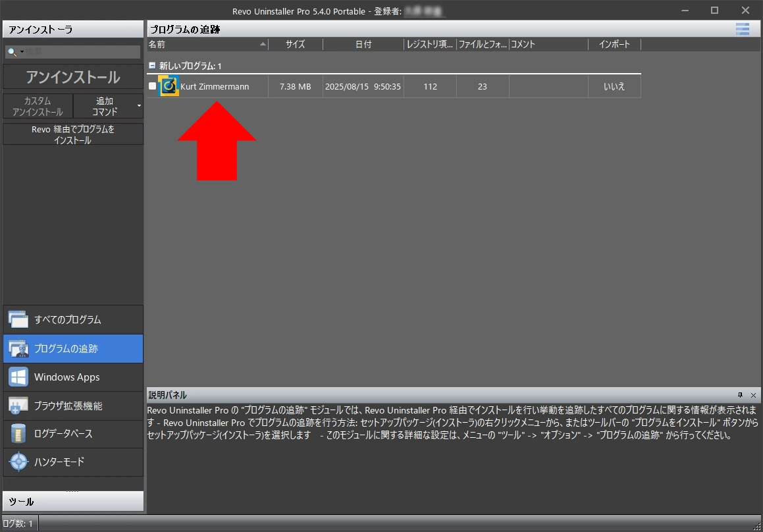Click the search magnifier icon
The height and width of the screenshot is (532, 763).
pos(12,51)
